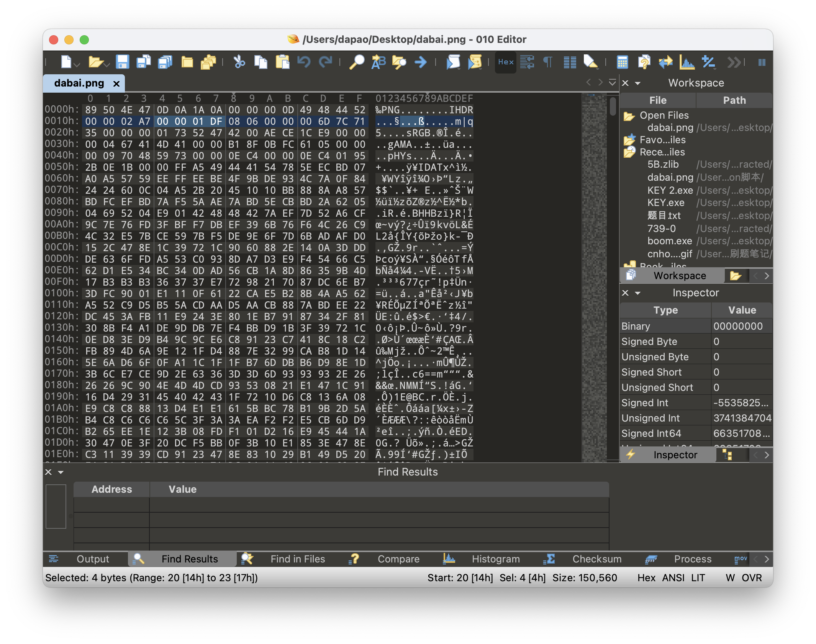Click the Type column header in Inspector
This screenshot has height=644, width=816.
pos(665,310)
